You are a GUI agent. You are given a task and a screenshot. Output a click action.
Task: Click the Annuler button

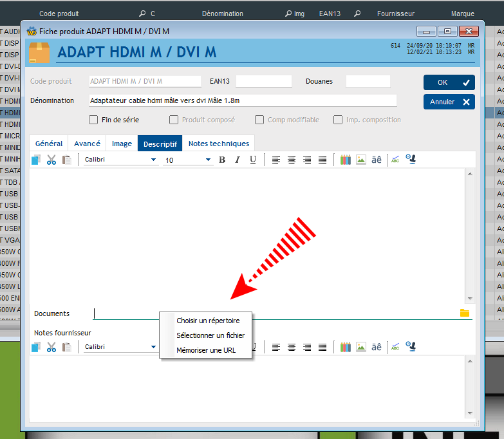tap(449, 102)
